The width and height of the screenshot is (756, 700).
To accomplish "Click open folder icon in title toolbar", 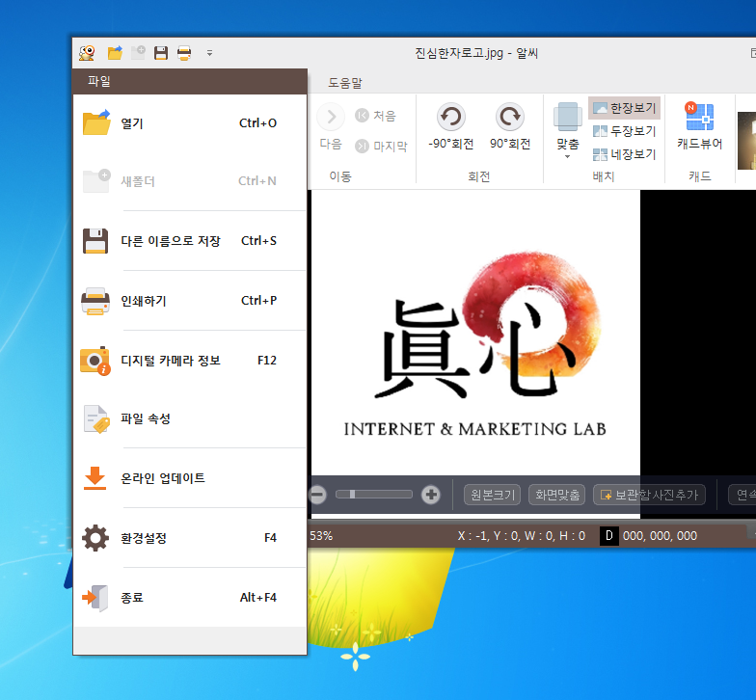I will [115, 52].
